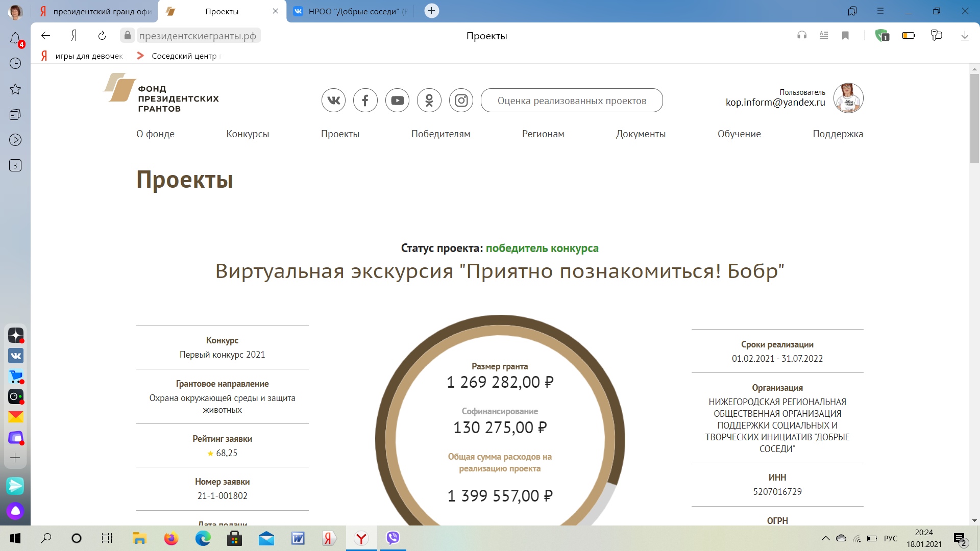The width and height of the screenshot is (980, 551).
Task: Open the tab bookmarks icon in title bar
Action: (x=852, y=11)
